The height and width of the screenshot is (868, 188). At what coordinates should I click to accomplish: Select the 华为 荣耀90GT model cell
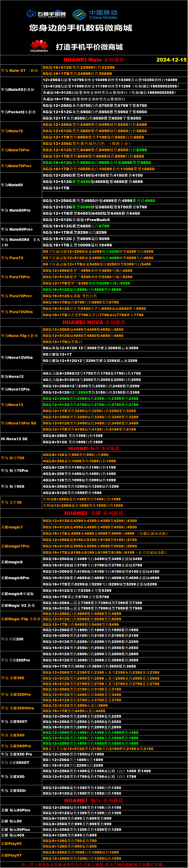click(x=21, y=721)
